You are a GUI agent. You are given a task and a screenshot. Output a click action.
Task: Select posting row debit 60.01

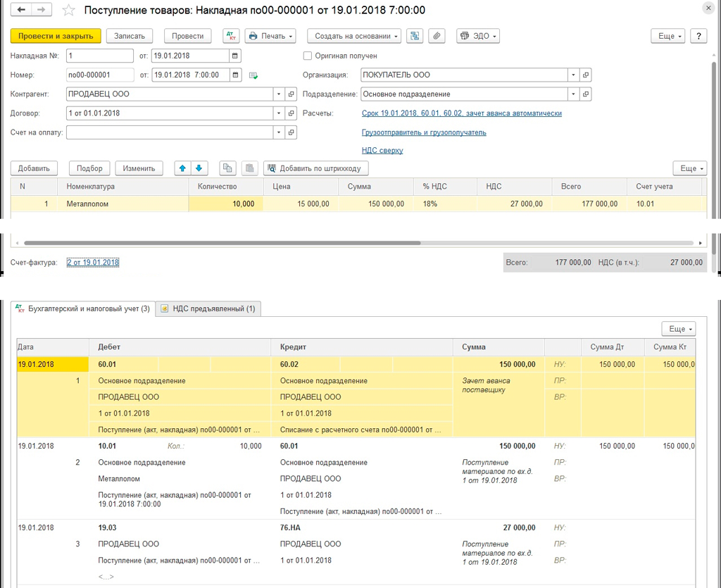tap(107, 364)
